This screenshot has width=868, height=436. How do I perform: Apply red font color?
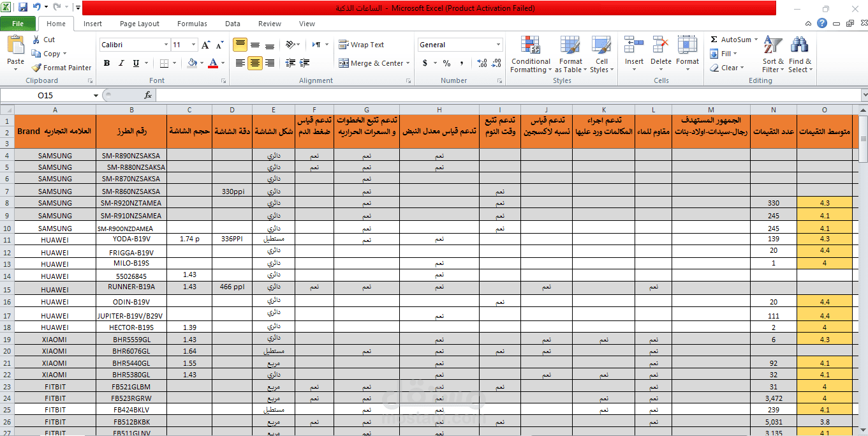pyautogui.click(x=212, y=63)
